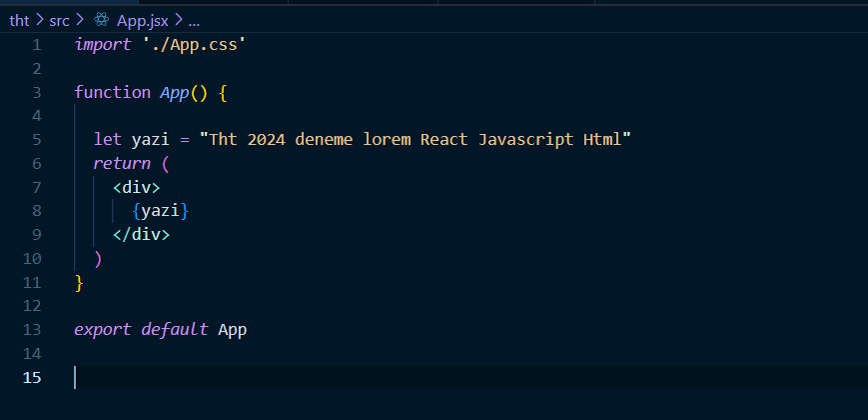This screenshot has height=420, width=868.
Task: Click the 'let' keyword on line 5
Action: point(108,140)
